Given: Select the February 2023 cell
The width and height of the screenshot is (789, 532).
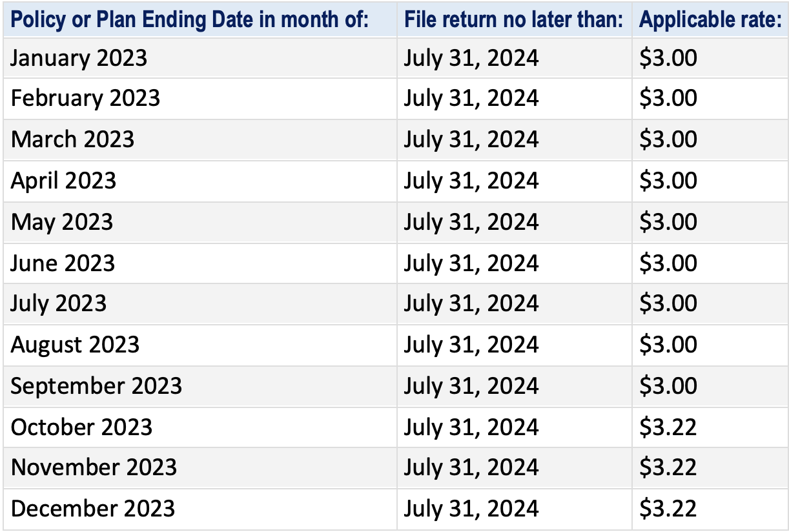Looking at the screenshot, I should (85, 98).
